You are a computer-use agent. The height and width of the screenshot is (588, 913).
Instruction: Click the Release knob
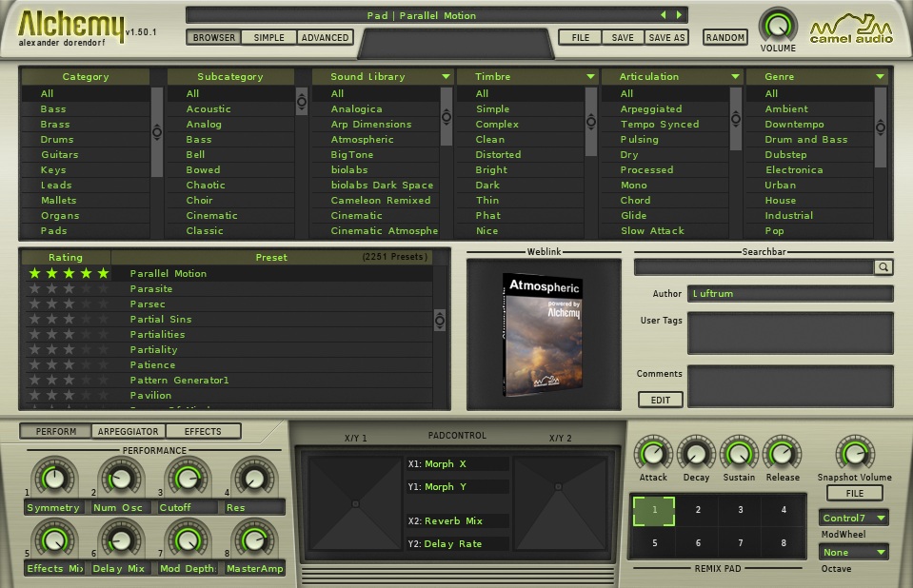click(783, 453)
